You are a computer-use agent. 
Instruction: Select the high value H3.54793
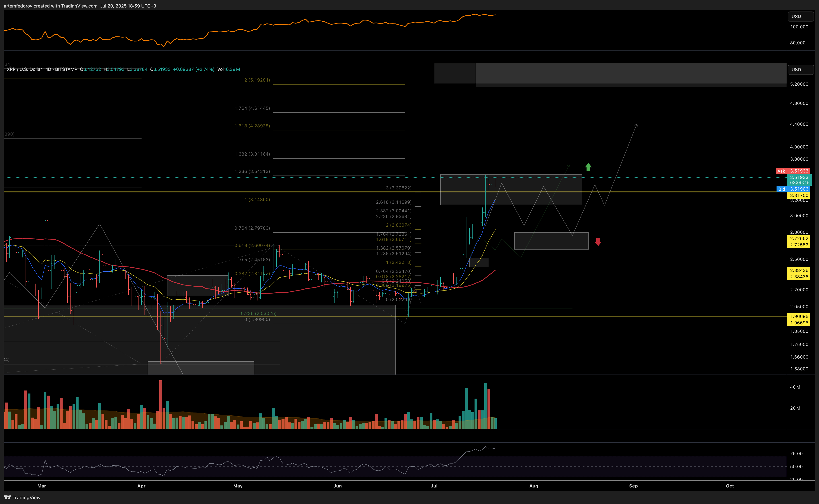[x=114, y=69]
